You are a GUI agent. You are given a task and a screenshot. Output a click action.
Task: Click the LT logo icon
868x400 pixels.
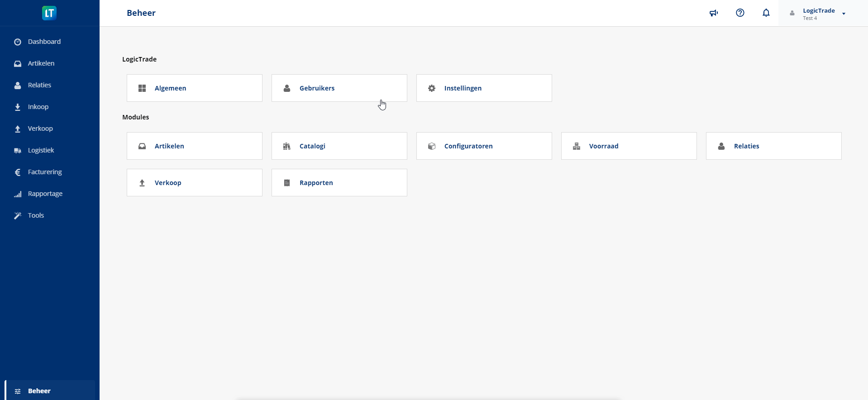point(49,13)
